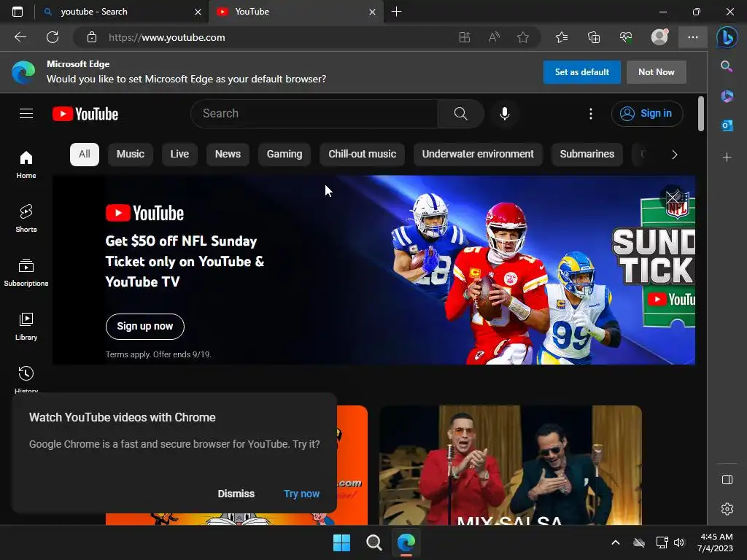Filter by the Submarines chip
This screenshot has height=560, width=747.
pos(587,155)
